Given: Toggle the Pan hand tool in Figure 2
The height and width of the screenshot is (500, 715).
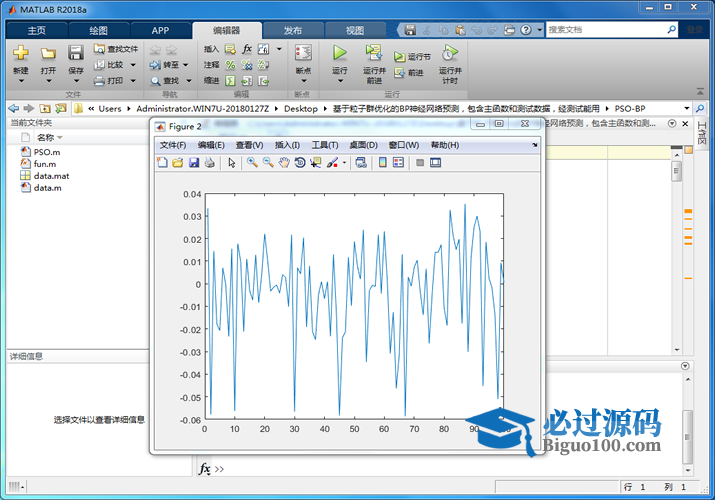Looking at the screenshot, I should (x=284, y=163).
